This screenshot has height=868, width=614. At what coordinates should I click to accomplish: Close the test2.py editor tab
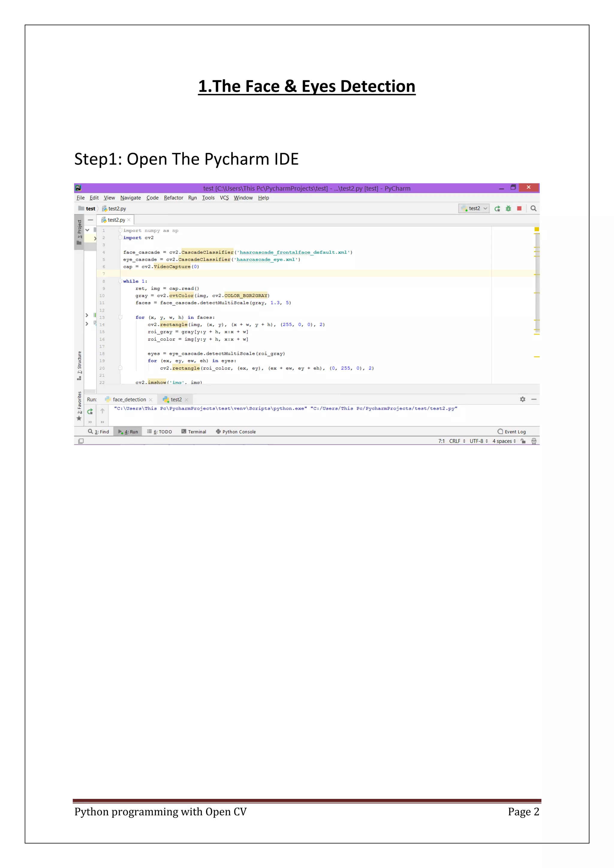pos(129,220)
